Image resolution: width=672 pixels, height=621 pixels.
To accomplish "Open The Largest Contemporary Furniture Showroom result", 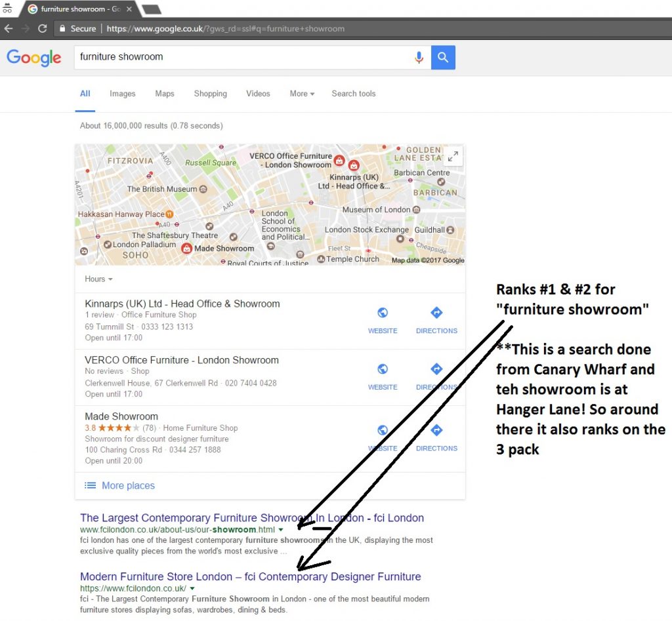I will coord(252,518).
